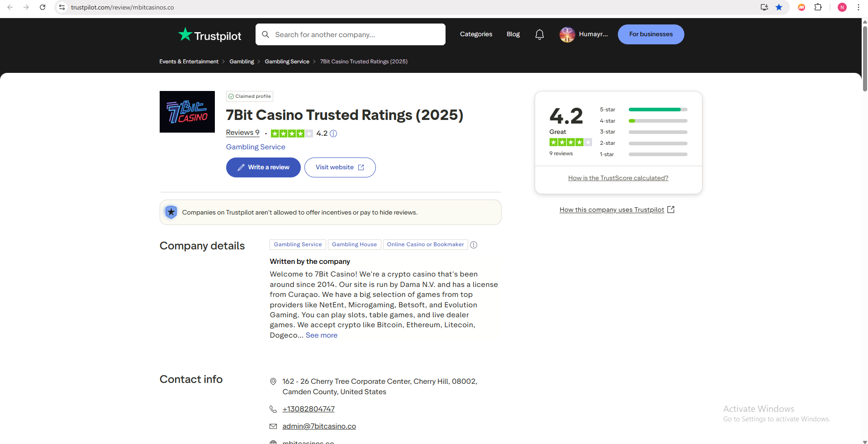Click the star rating row in summary card
Image resolution: width=868 pixels, height=444 pixels.
[x=570, y=142]
